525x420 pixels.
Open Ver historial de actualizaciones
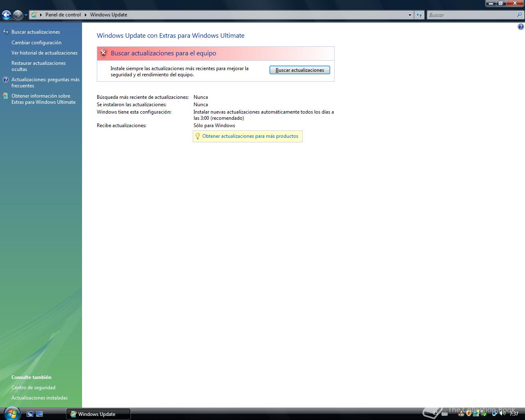coord(44,53)
